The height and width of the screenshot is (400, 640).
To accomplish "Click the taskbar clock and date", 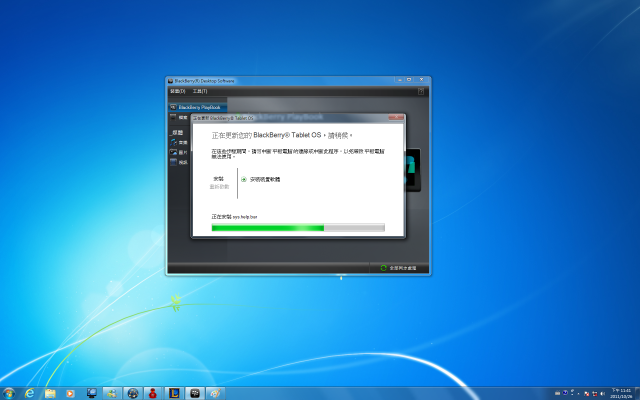I will pos(621,393).
